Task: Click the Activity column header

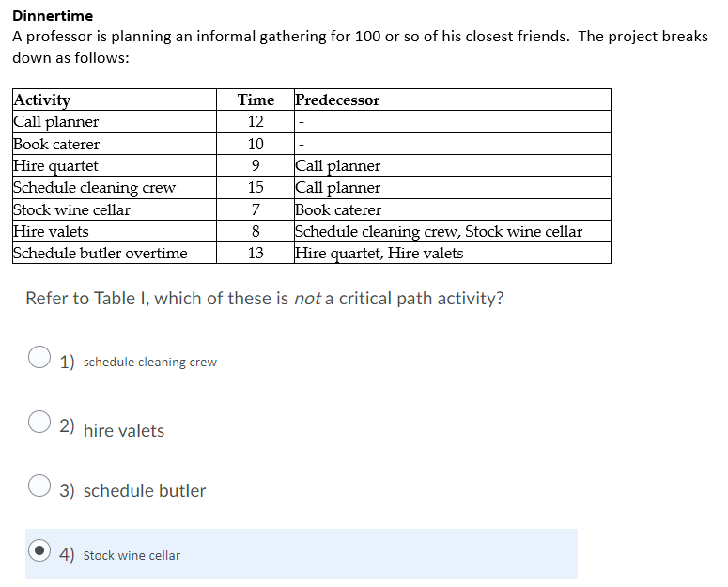Action: [x=115, y=100]
